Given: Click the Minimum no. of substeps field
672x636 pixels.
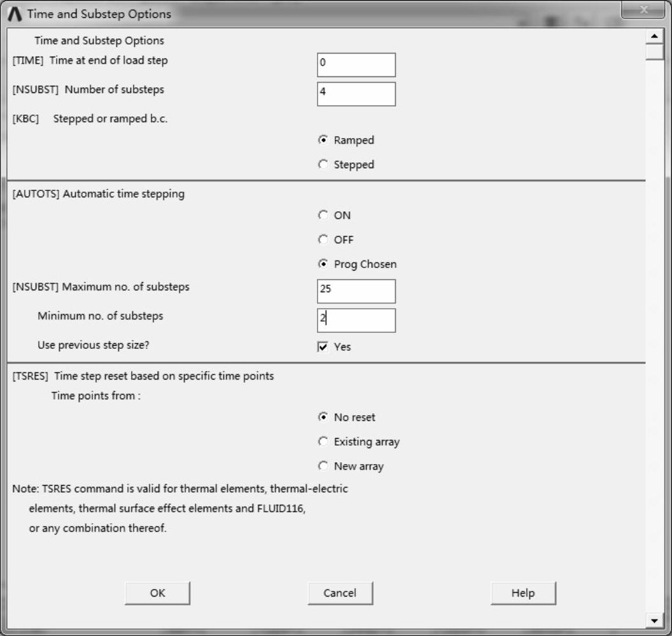Looking at the screenshot, I should [356, 320].
